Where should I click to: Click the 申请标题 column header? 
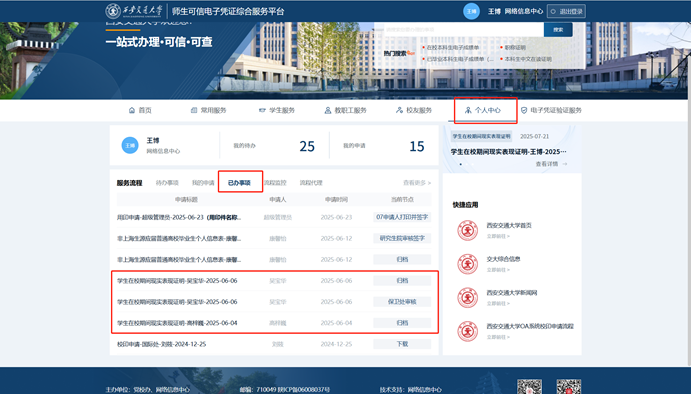tap(186, 200)
